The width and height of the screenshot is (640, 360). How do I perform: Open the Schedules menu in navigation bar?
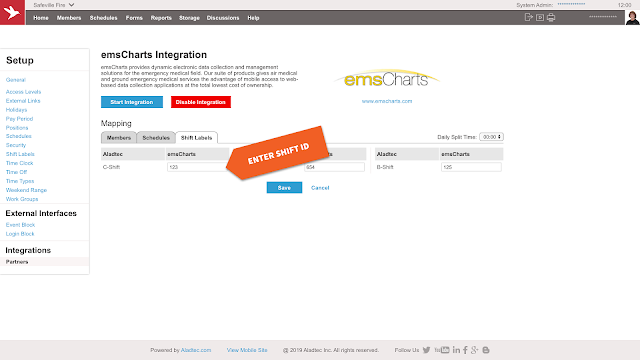point(103,18)
